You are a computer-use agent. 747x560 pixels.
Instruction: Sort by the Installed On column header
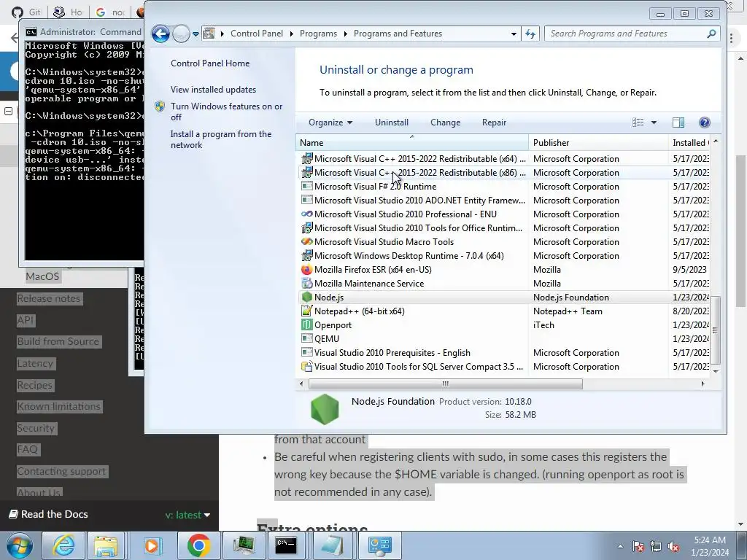(x=689, y=143)
